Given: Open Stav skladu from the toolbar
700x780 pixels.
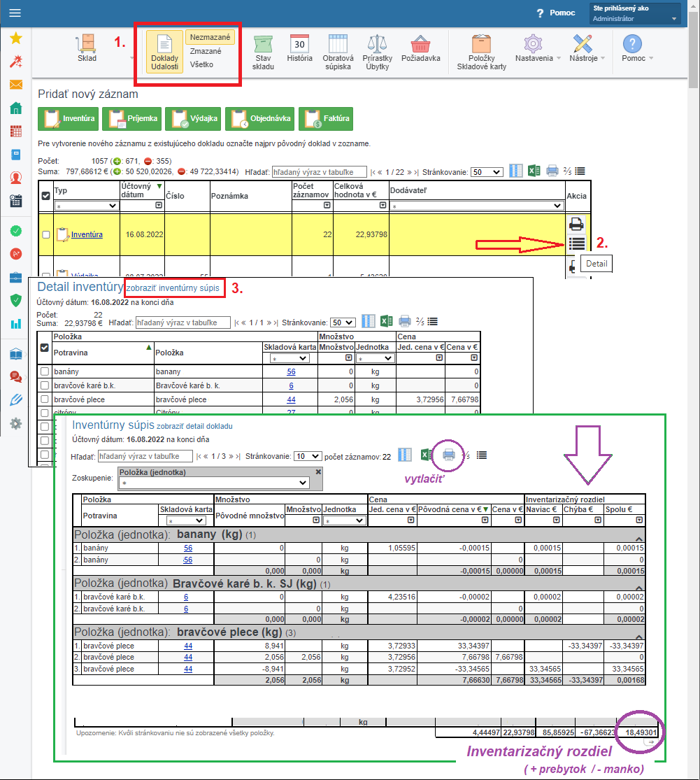Looking at the screenshot, I should 263,52.
